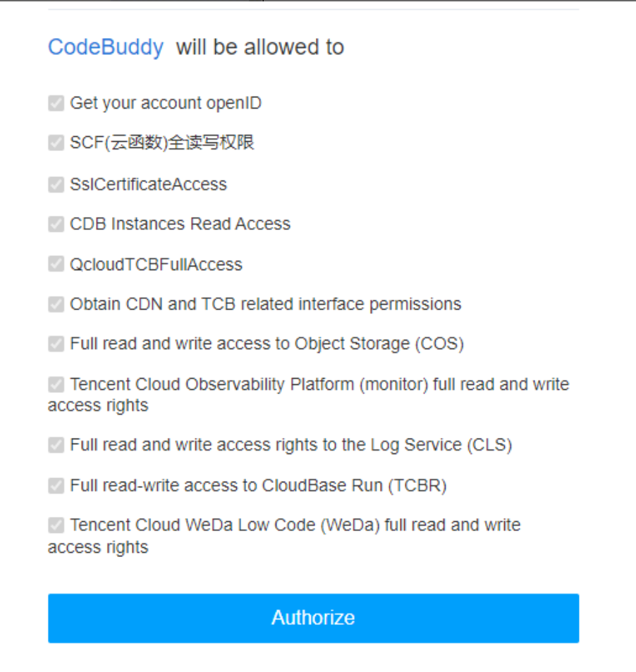Click the 'Full read and write access to Object Storage' text

point(267,344)
